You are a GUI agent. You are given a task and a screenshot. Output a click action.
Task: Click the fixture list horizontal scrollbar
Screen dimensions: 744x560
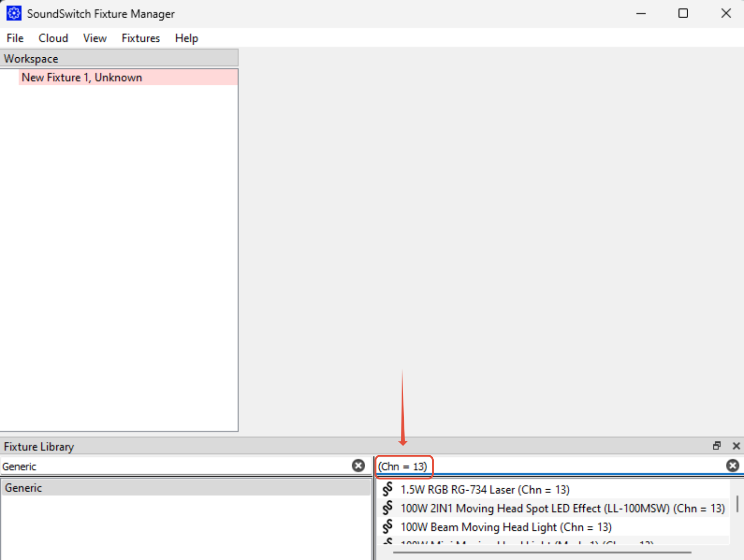(x=542, y=553)
